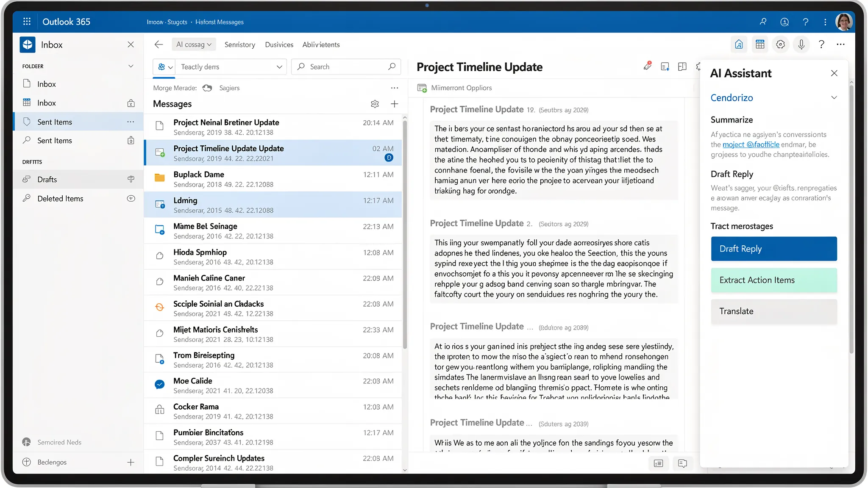
Task: Open the Settings gear icon
Action: [x=781, y=44]
